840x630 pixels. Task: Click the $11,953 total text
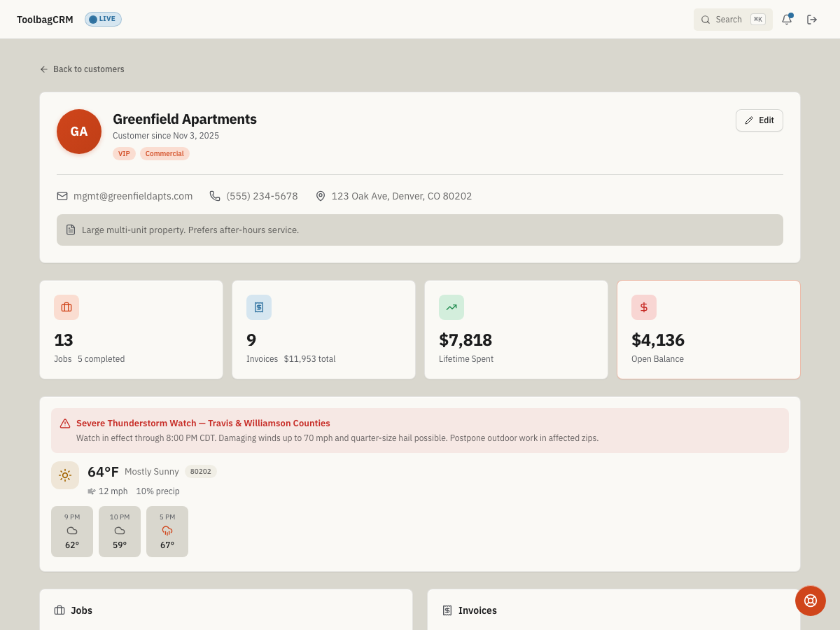[x=309, y=359]
